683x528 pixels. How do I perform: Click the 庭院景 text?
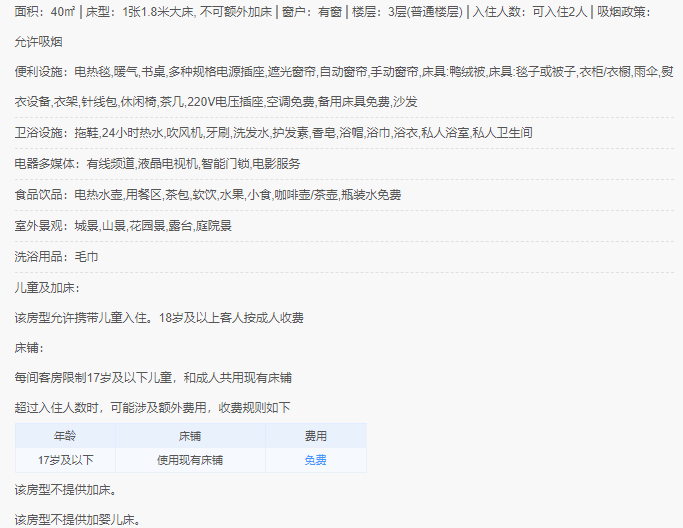point(213,225)
